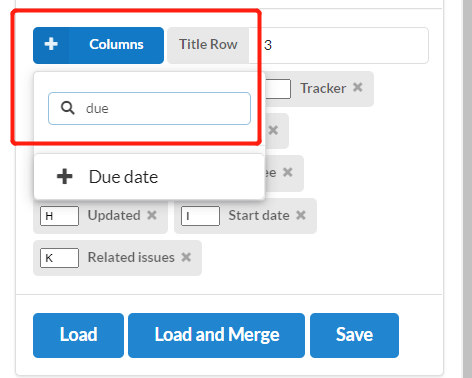The height and width of the screenshot is (378, 472).
Task: Remove the Start date column tag
Action: pyautogui.click(x=301, y=215)
